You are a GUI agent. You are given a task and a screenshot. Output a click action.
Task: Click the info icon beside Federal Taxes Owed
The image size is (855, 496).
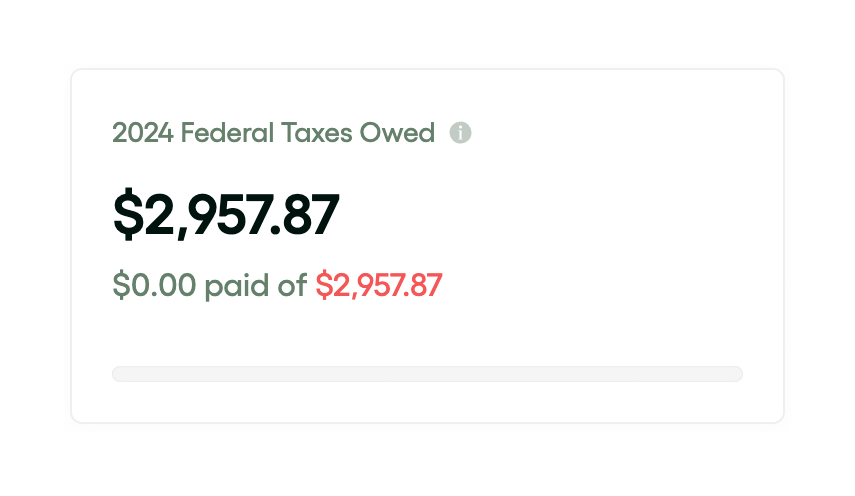[460, 132]
